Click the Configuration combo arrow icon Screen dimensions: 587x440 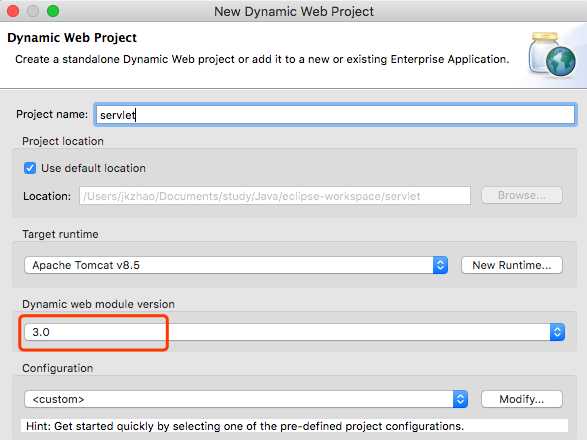[460, 399]
